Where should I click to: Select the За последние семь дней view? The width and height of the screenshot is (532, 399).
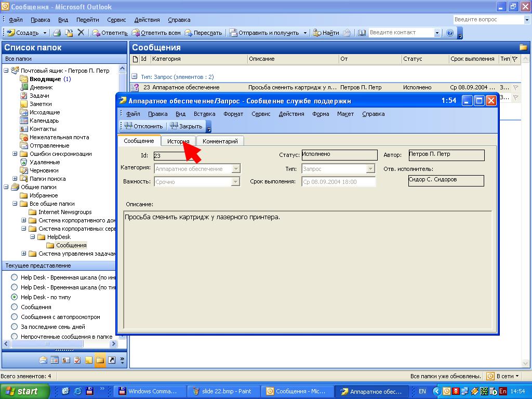[x=14, y=326]
